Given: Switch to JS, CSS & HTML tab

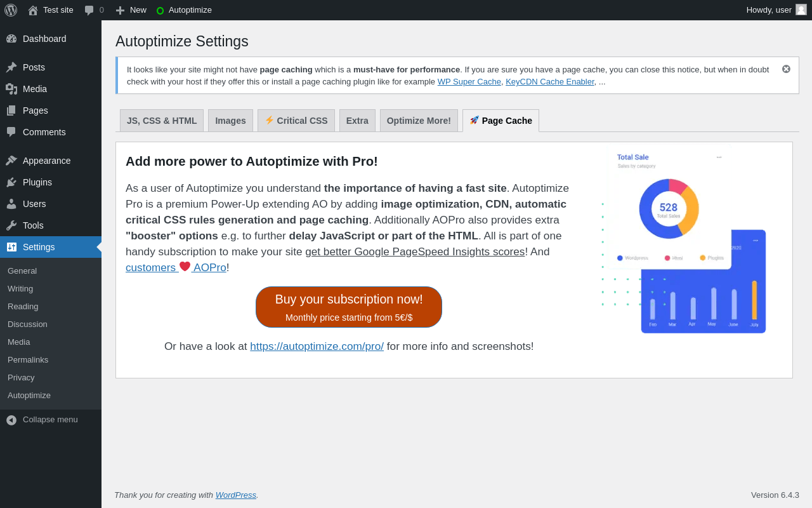Looking at the screenshot, I should pyautogui.click(x=162, y=121).
